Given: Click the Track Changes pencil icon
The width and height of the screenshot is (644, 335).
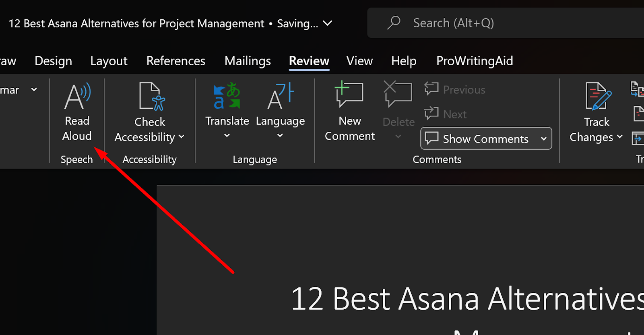Looking at the screenshot, I should 599,96.
